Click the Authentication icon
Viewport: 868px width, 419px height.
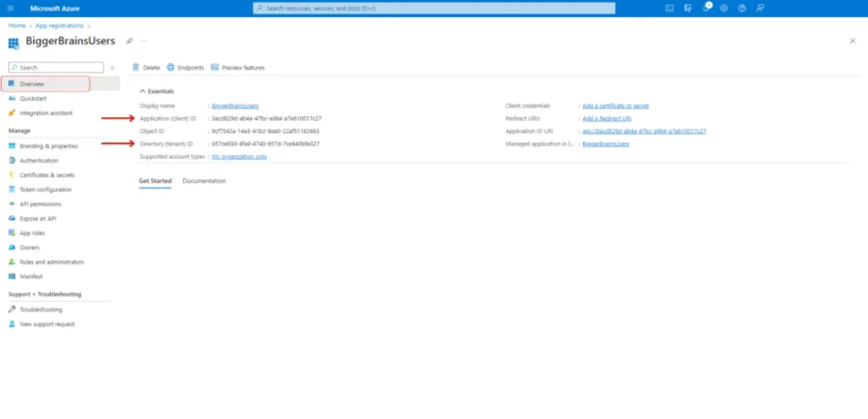(x=12, y=160)
